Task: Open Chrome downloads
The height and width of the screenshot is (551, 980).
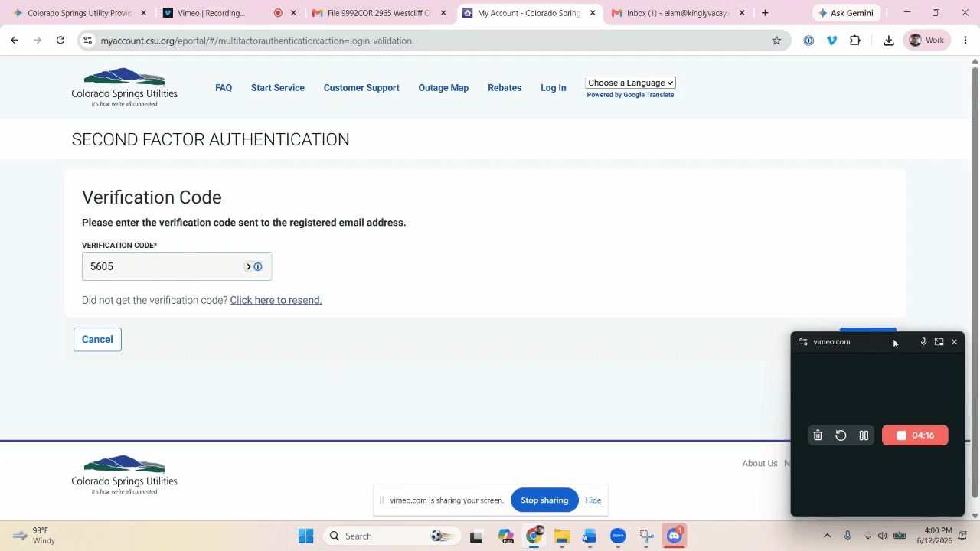Action: click(x=889, y=41)
